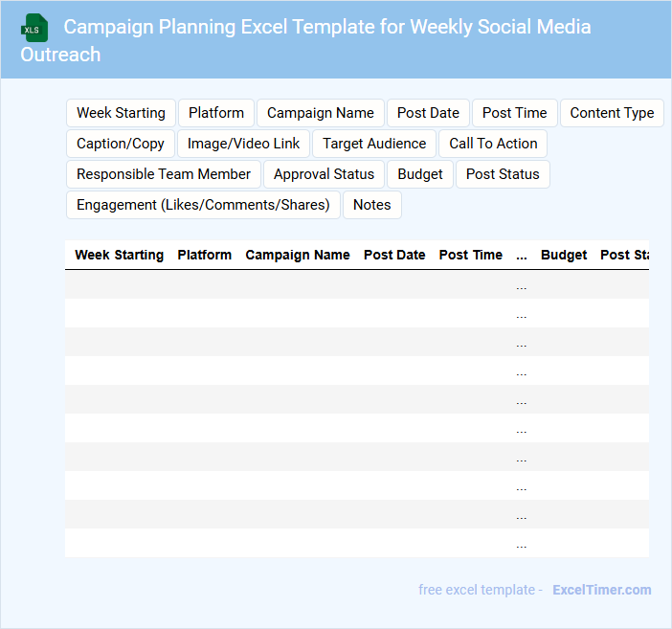
Task: Click the Campaign Name tag
Action: tap(321, 113)
